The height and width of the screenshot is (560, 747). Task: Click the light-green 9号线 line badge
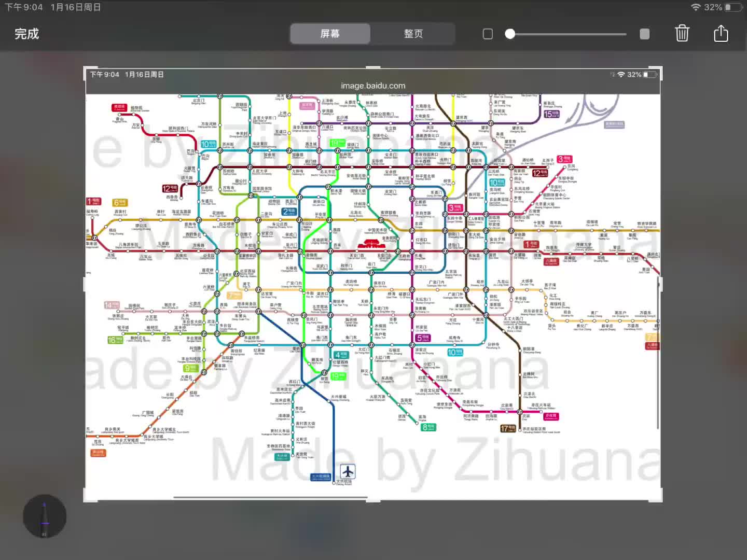point(190,368)
